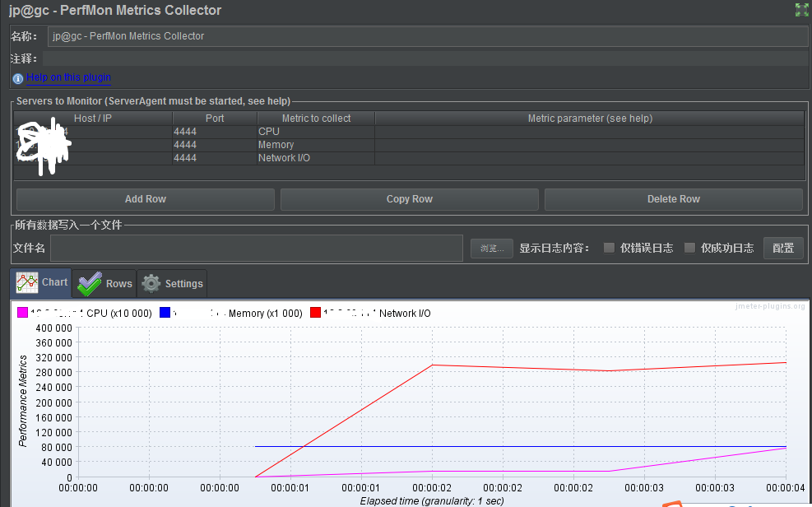812x507 pixels.
Task: Click the red Network I/O legend swatch
Action: click(315, 312)
